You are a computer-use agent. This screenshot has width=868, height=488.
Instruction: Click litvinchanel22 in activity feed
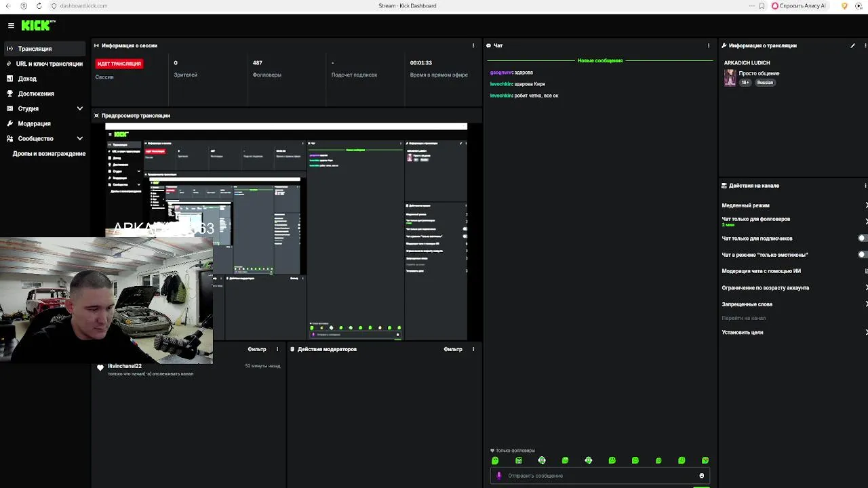coord(125,366)
